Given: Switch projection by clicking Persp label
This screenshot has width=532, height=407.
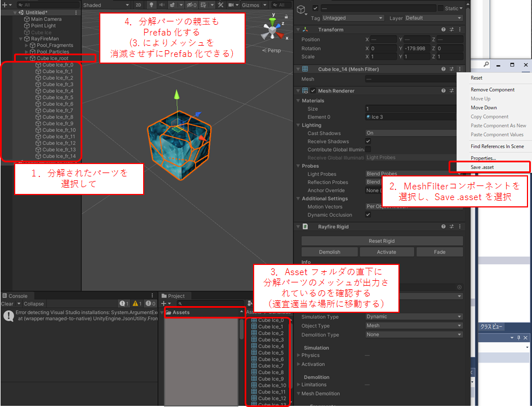Looking at the screenshot, I should click(274, 50).
